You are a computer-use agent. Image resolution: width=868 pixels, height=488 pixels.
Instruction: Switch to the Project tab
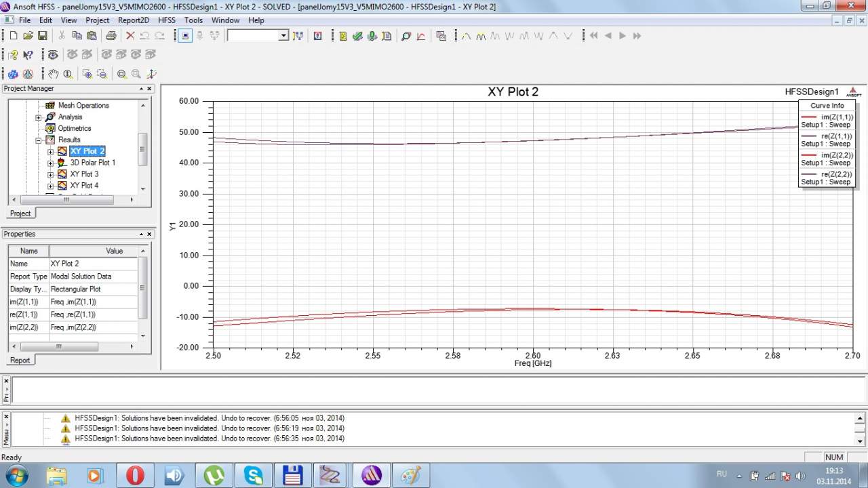click(20, 213)
